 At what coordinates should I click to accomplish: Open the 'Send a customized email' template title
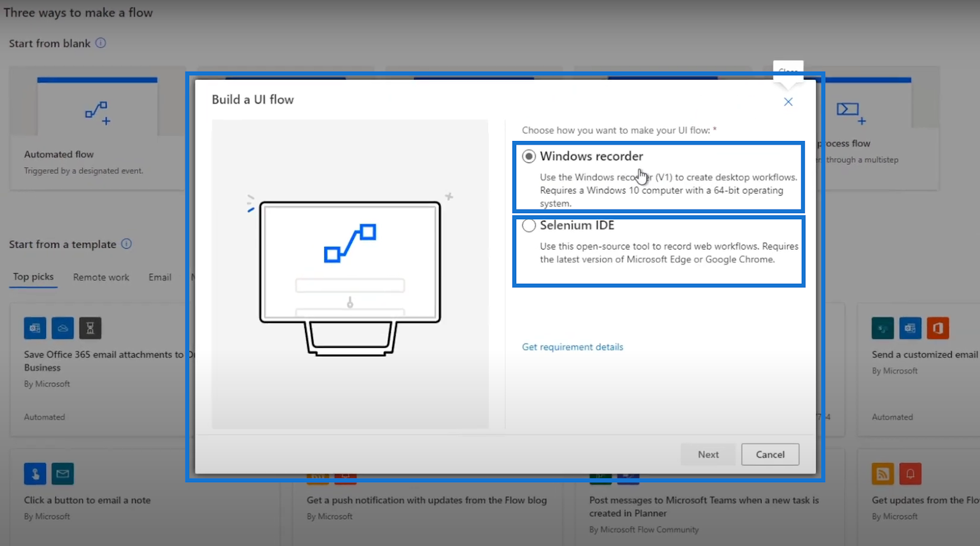click(x=925, y=354)
